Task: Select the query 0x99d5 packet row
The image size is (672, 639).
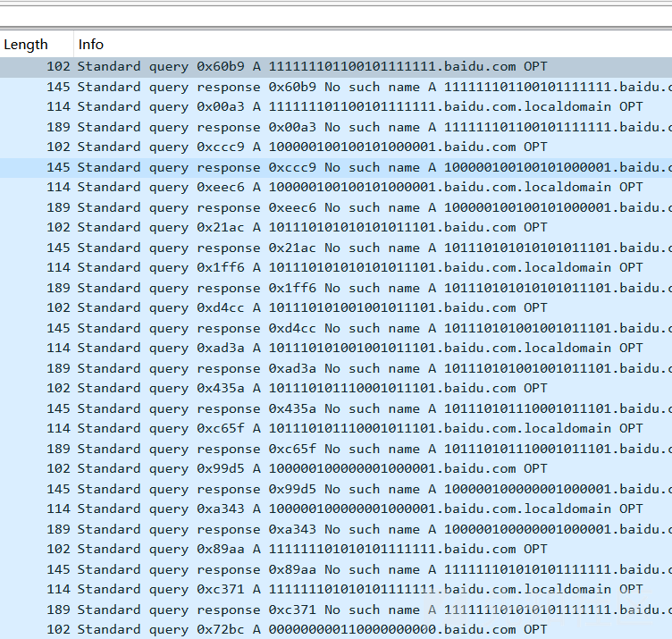Action: pyautogui.click(x=336, y=469)
